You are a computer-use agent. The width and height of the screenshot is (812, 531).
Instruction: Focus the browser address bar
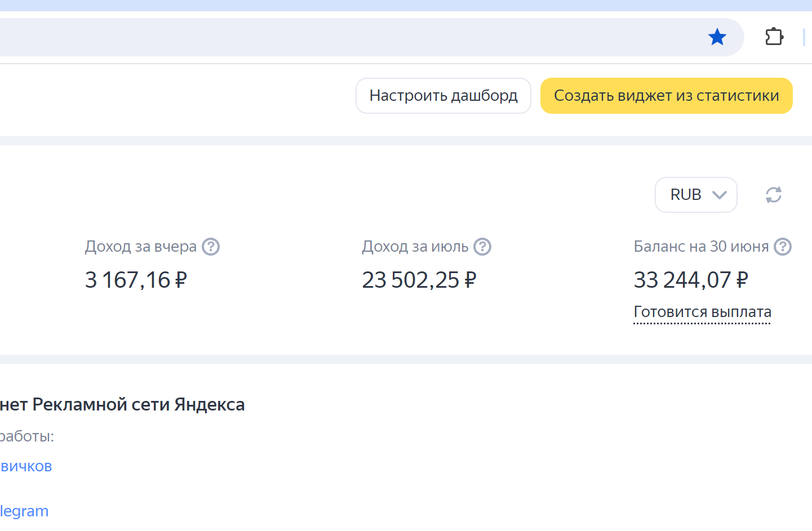[x=338, y=37]
